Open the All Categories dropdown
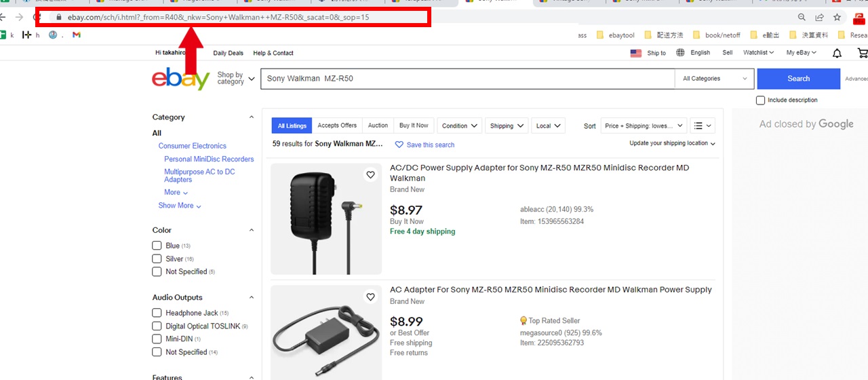868x380 pixels. 714,79
